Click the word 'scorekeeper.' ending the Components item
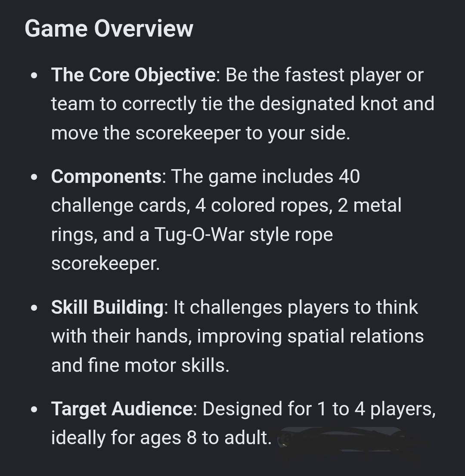This screenshot has width=465, height=476. [x=105, y=263]
